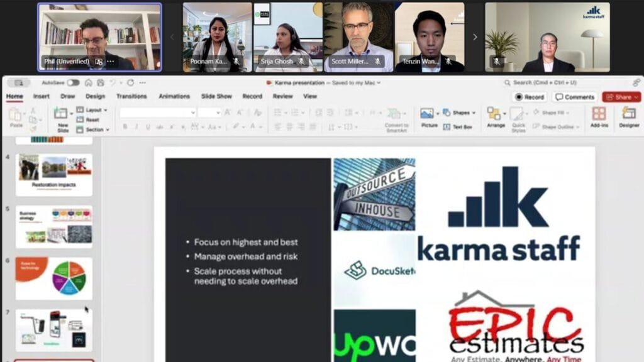Open the Transitions ribbon tab
644x362 pixels.
click(x=131, y=96)
